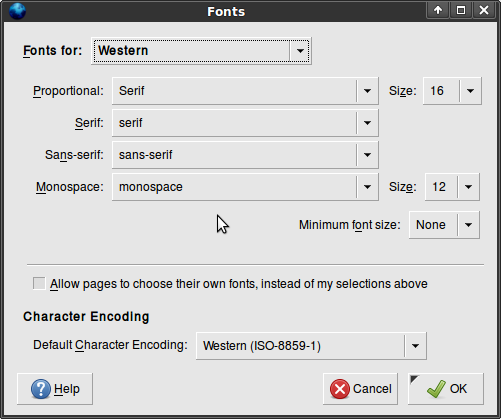Screen dimensions: 501x419
Task: Expand the Proportional font dropdown arrow
Action: pyautogui.click(x=367, y=91)
